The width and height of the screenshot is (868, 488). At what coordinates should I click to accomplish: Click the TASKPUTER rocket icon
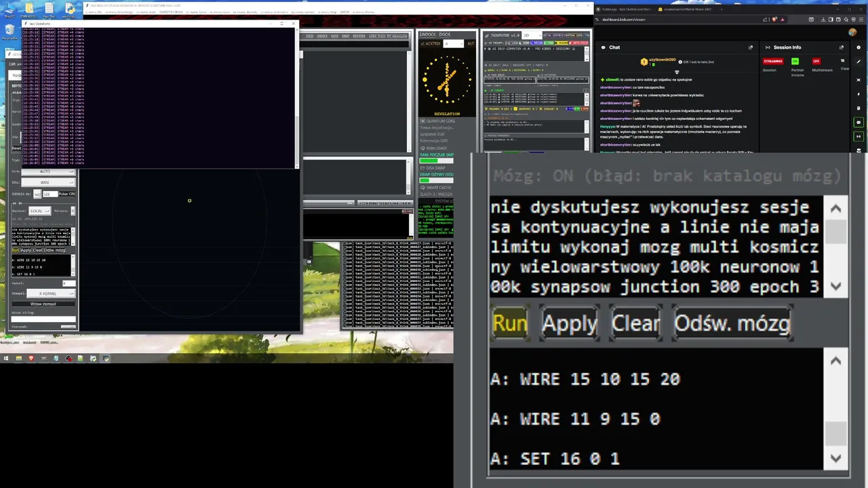(x=487, y=35)
